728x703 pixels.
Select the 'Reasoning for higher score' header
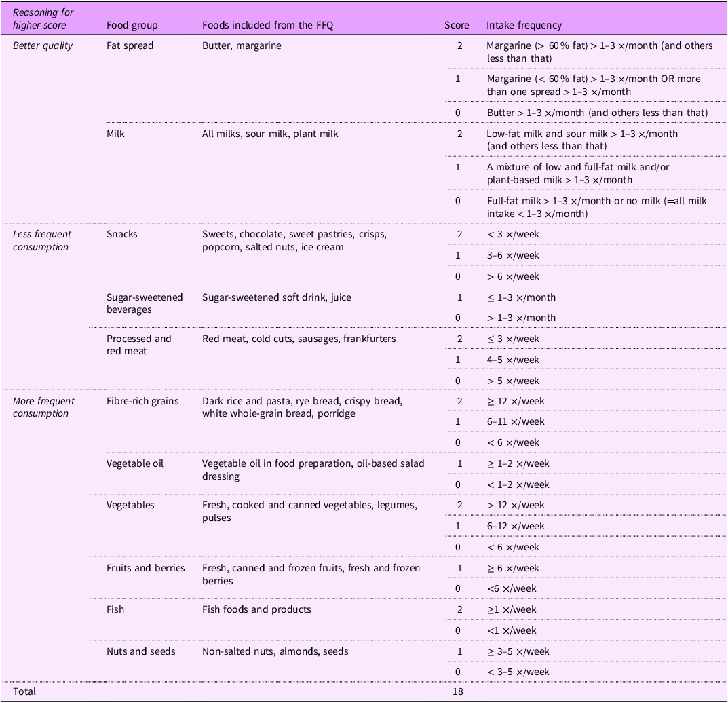click(x=43, y=19)
